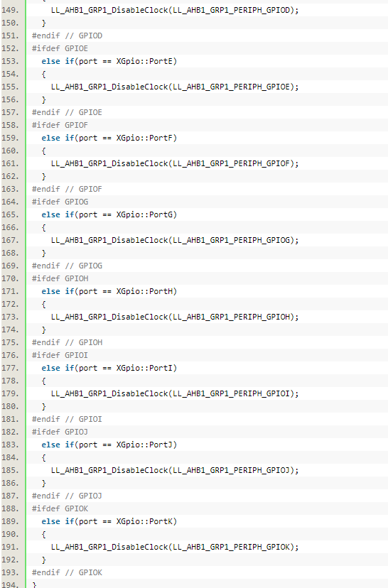
Task: Click 'else if(port == XGpio::PortG)' line
Action: 109,214
